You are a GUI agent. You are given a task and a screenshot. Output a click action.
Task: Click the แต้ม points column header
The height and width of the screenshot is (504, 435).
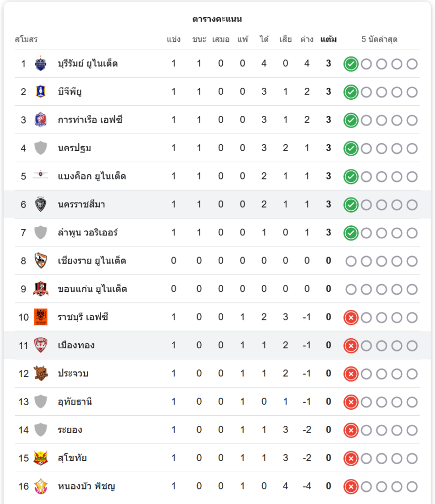pyautogui.click(x=328, y=39)
